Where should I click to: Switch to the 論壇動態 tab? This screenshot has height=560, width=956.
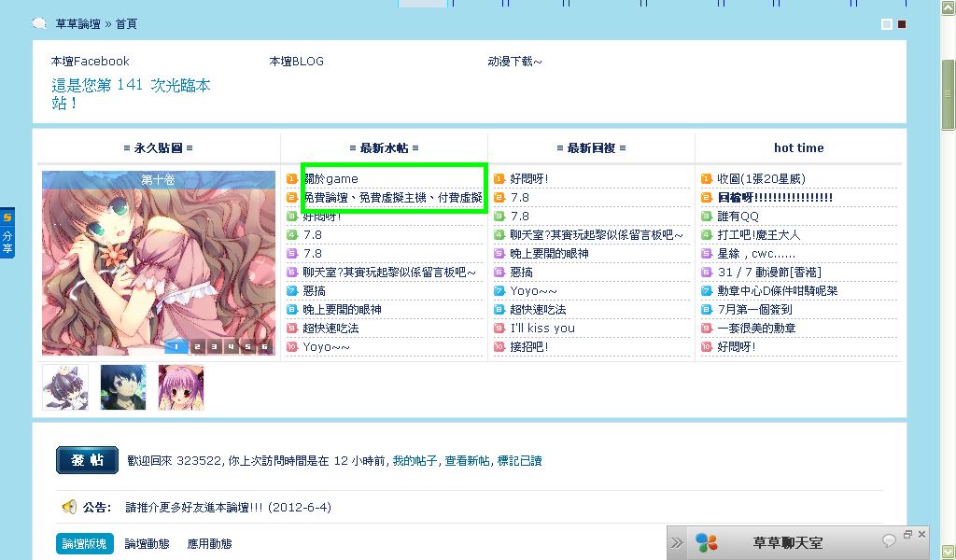(147, 543)
